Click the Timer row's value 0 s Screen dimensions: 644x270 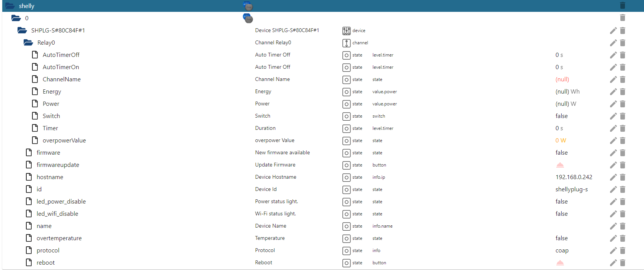click(x=559, y=128)
